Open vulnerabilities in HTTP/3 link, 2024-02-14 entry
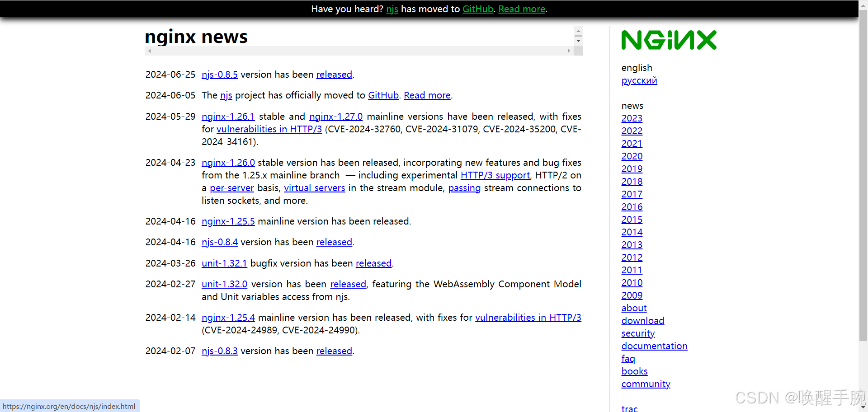 [x=528, y=318]
